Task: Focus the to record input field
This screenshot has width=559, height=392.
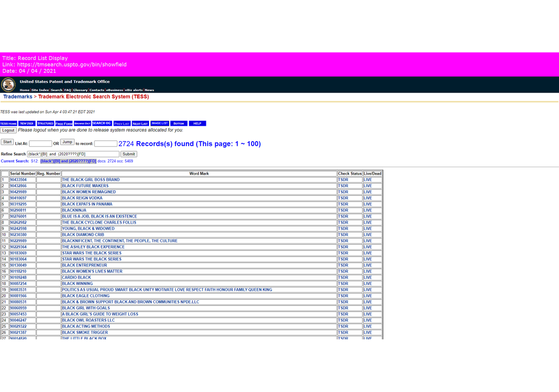Action: (x=106, y=144)
